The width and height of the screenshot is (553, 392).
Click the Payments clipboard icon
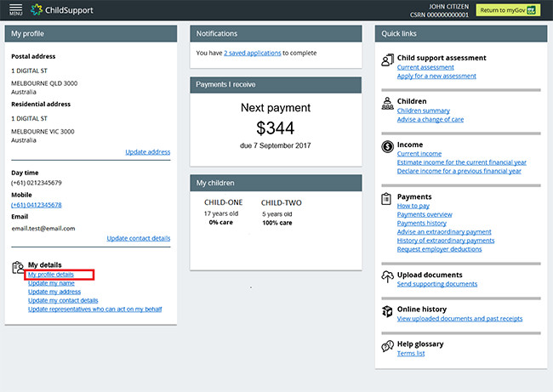point(386,199)
